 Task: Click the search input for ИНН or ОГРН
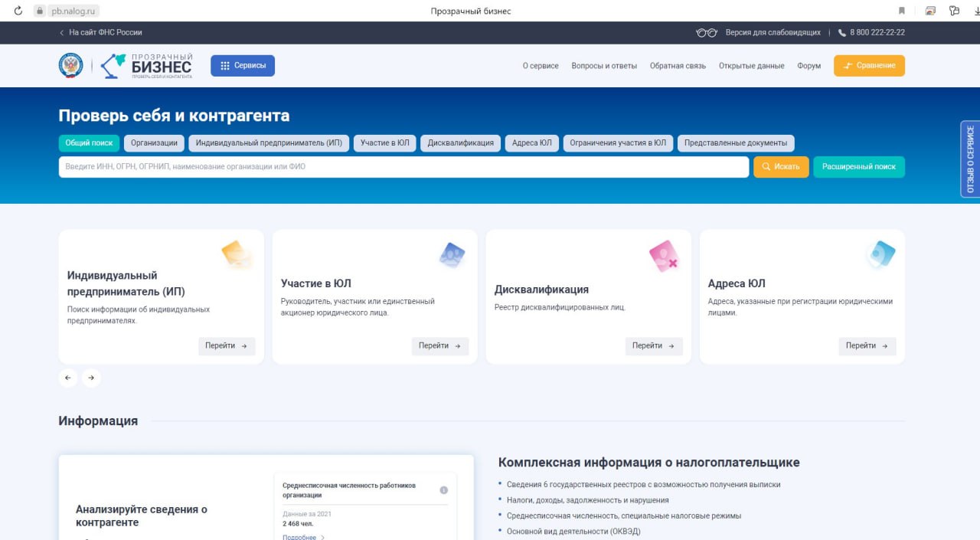click(x=403, y=167)
